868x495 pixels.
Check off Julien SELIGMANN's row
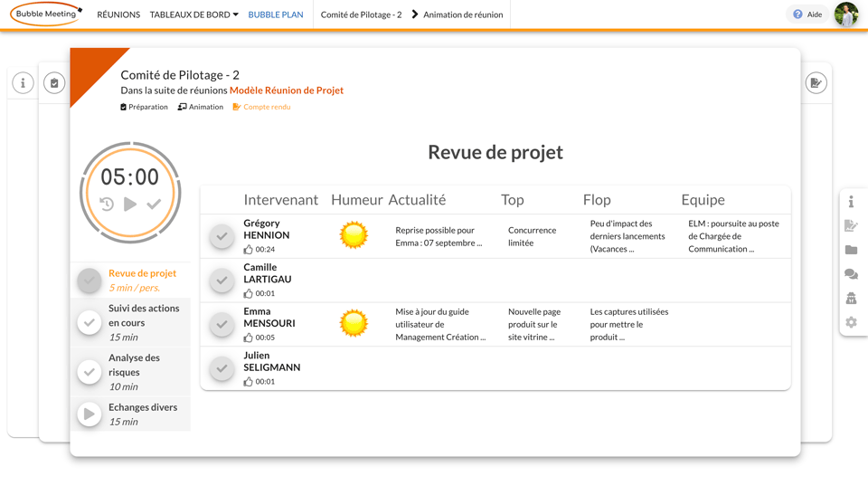pos(222,368)
